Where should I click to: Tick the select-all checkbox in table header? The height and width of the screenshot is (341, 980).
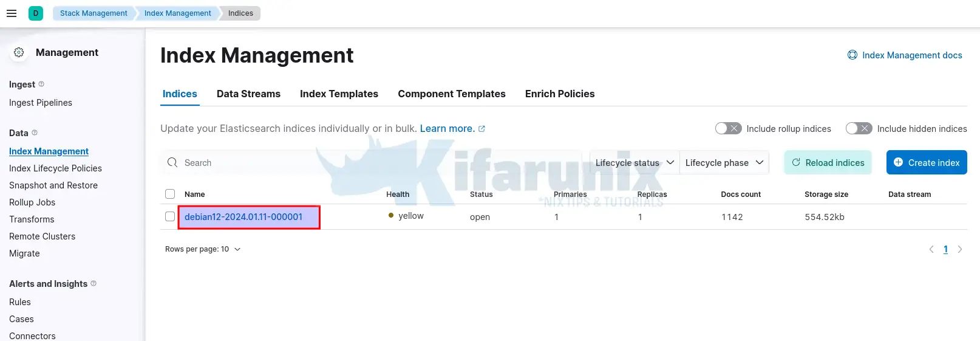point(170,194)
